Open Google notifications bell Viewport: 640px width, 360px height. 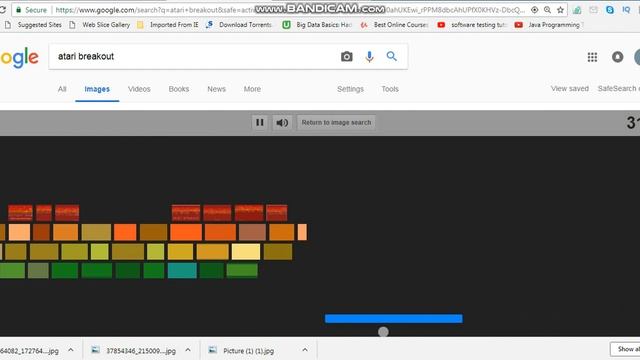[618, 57]
